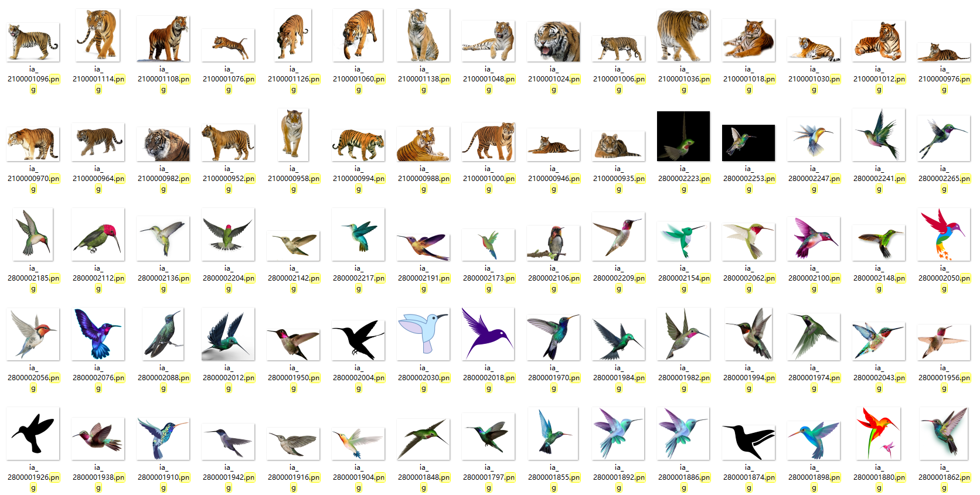Select tiger-on-snow thumbnail ia_2100001108.png
This screenshot has width=980, height=495.
tap(163, 39)
